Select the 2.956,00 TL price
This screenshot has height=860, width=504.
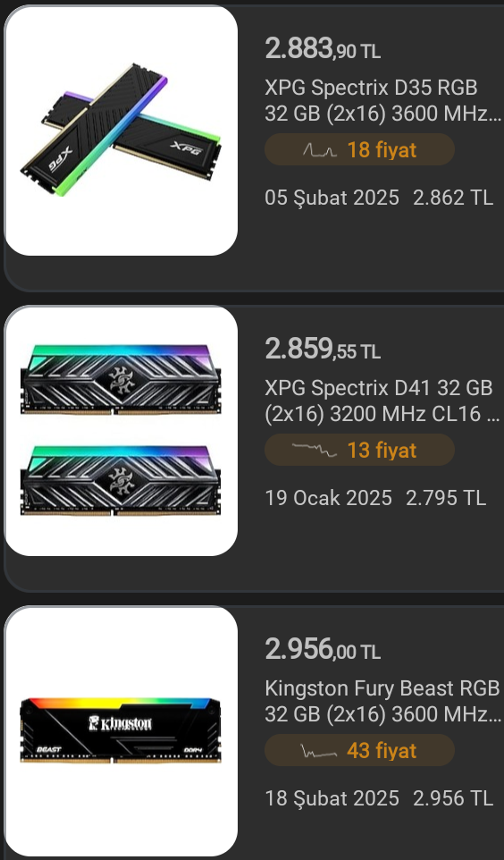coord(323,650)
